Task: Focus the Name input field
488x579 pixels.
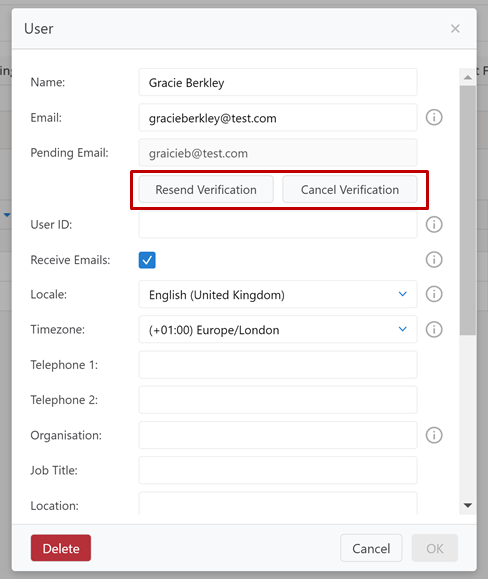Action: (x=278, y=82)
